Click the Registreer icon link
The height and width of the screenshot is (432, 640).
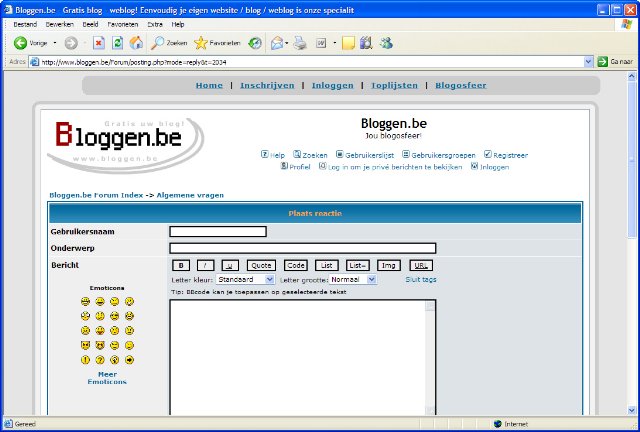(x=488, y=155)
